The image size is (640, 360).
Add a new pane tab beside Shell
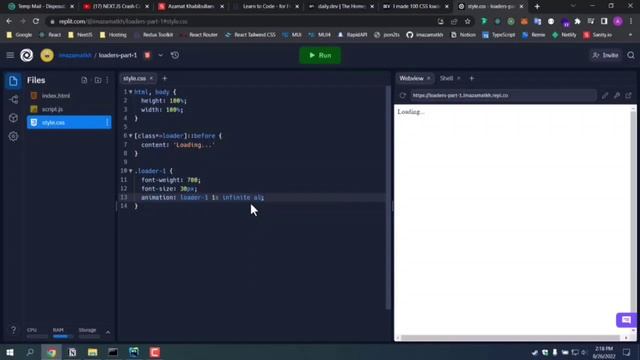pos(472,78)
